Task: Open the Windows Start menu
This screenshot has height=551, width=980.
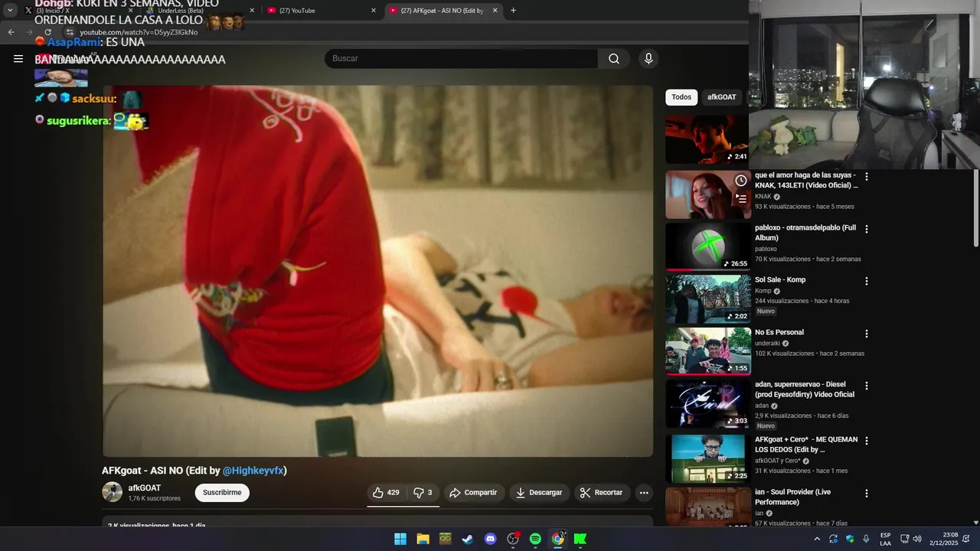Action: 400,539
